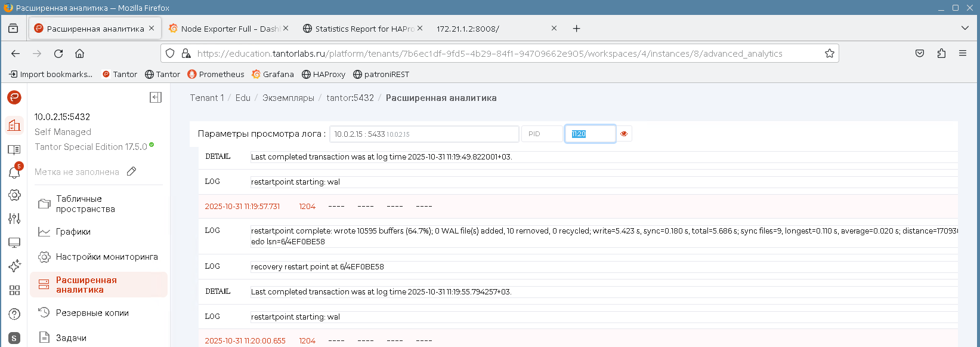980x347 pixels.
Task: Open the modules grid icon in left rail
Action: pyautogui.click(x=14, y=290)
